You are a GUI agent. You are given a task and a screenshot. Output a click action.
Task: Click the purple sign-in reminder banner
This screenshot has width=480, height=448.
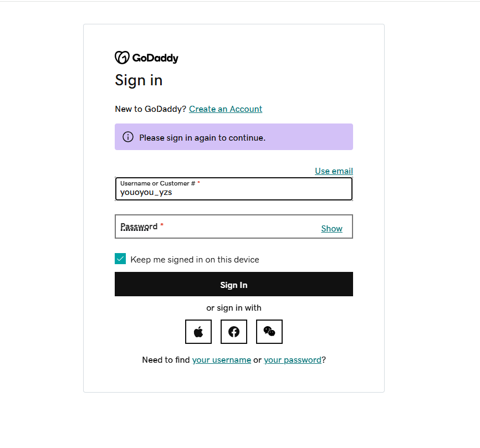point(233,137)
